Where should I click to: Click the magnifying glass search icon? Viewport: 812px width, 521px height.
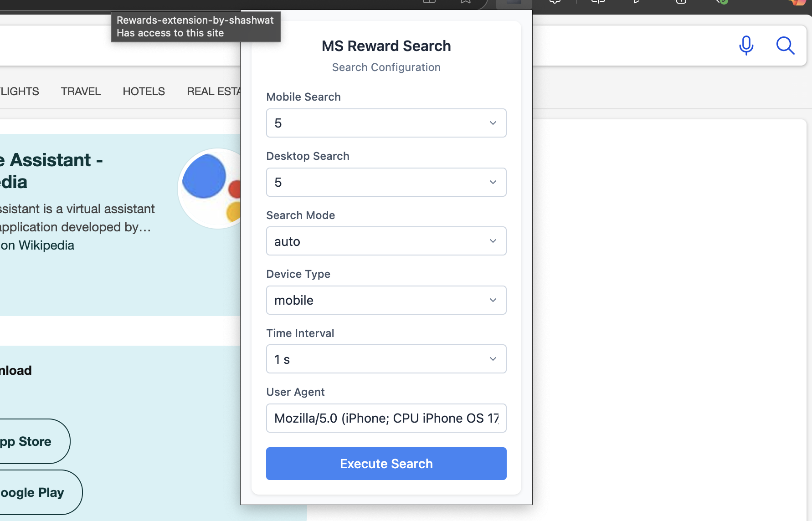pyautogui.click(x=785, y=46)
